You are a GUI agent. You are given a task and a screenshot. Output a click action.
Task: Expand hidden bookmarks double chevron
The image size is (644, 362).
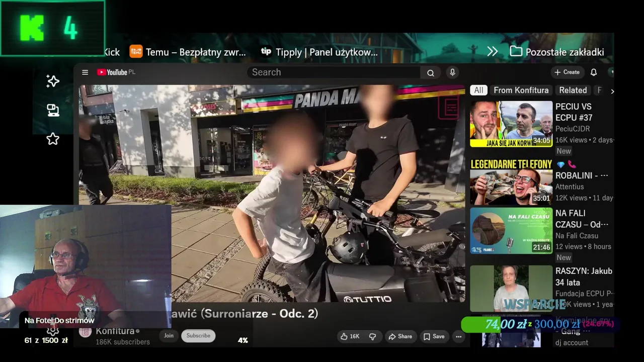click(493, 51)
